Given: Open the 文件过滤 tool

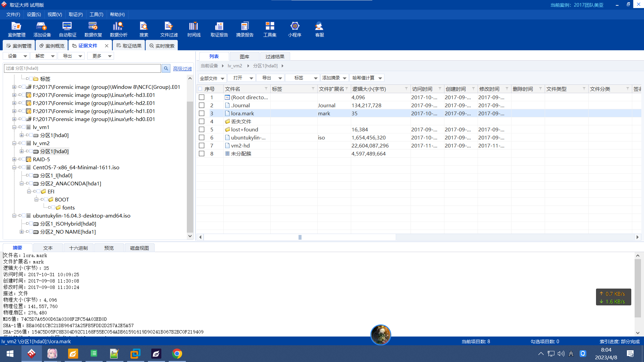Looking at the screenshot, I should point(169,29).
